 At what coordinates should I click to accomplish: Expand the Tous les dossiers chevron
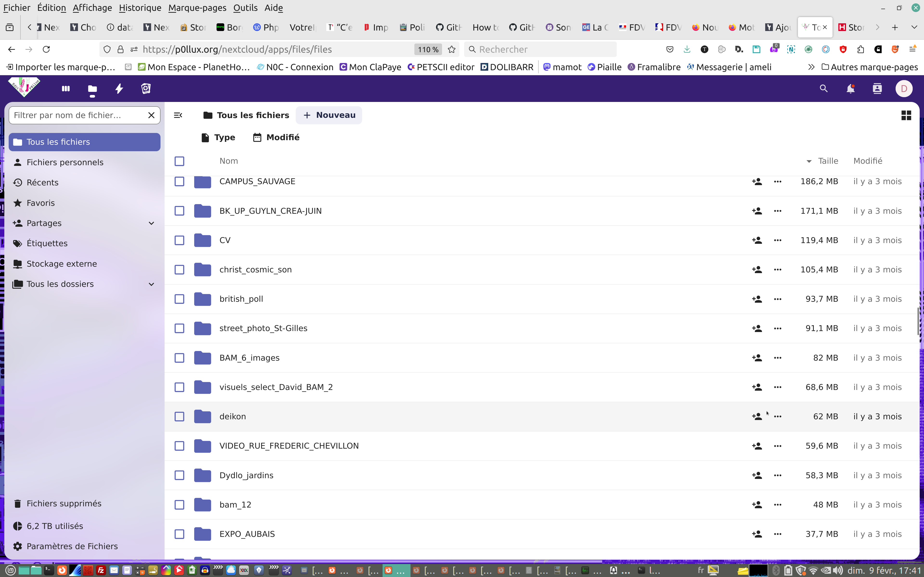[x=151, y=284]
